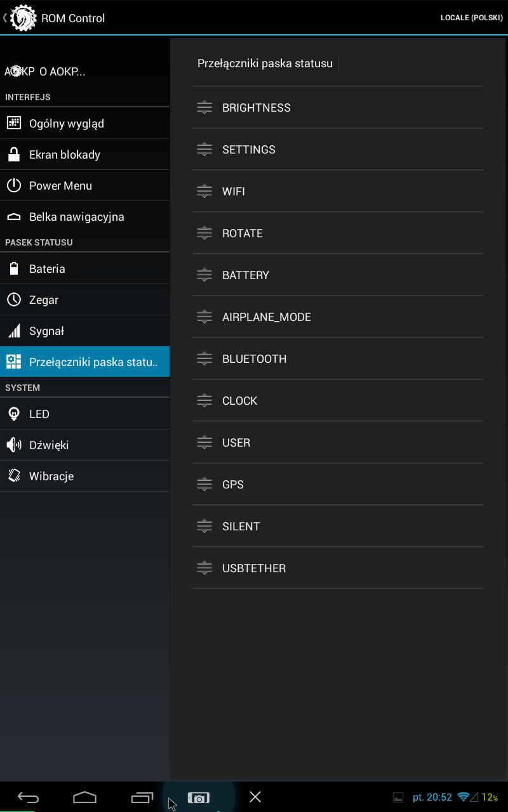Viewport: 508px width, 812px height.
Task: Click LOCALE (POLSKI) in the action bar
Action: pyautogui.click(x=472, y=18)
